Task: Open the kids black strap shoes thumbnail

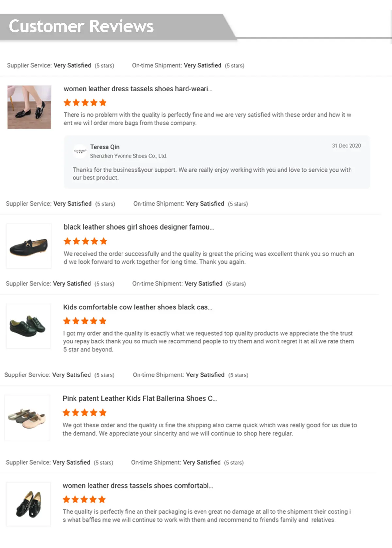Action: click(28, 326)
